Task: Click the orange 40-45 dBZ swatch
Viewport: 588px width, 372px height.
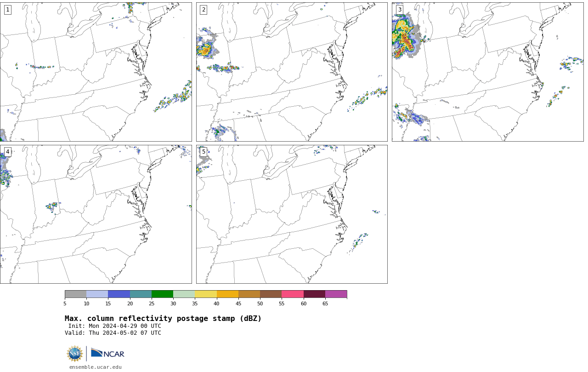Action: point(227,294)
